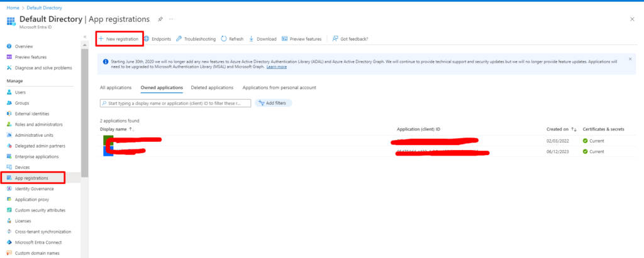Click the Download arrow icon
Image resolution: width=644 pixels, height=258 pixels.
click(x=252, y=39)
